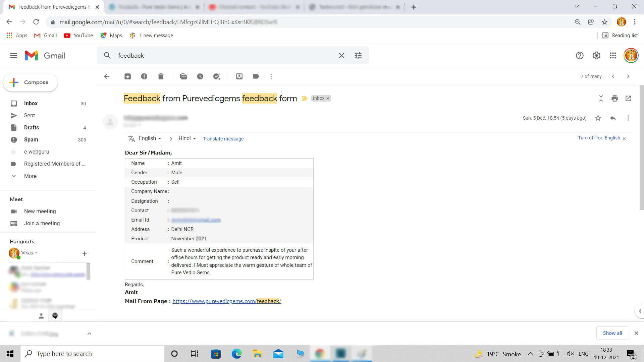
Task: Mark email as unread
Action: [x=183, y=76]
